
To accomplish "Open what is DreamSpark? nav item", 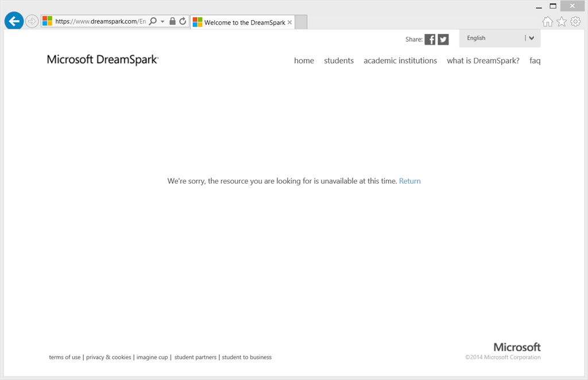I will 483,61.
